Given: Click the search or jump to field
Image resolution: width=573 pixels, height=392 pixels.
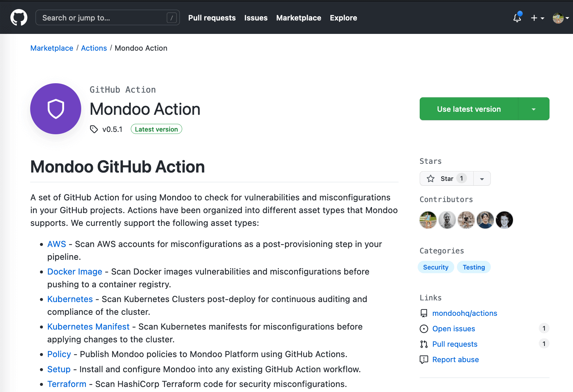Looking at the screenshot, I should [x=107, y=17].
